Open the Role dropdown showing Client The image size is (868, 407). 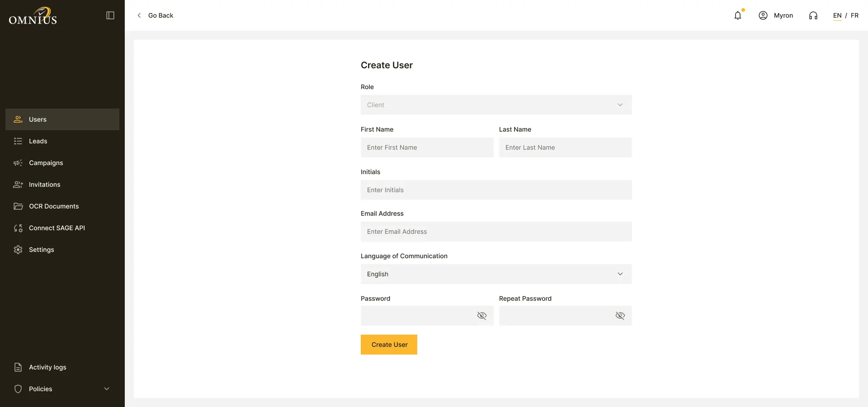pyautogui.click(x=496, y=105)
